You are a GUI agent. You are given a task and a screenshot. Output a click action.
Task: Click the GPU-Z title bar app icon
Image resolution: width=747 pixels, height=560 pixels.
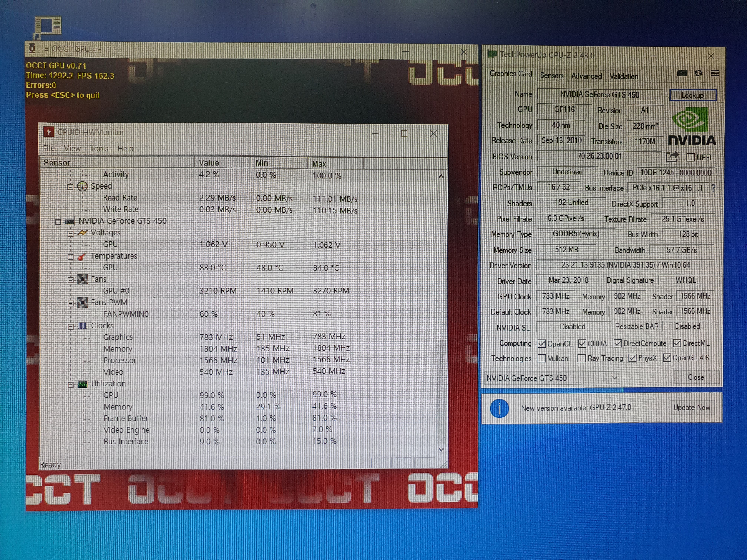click(492, 54)
